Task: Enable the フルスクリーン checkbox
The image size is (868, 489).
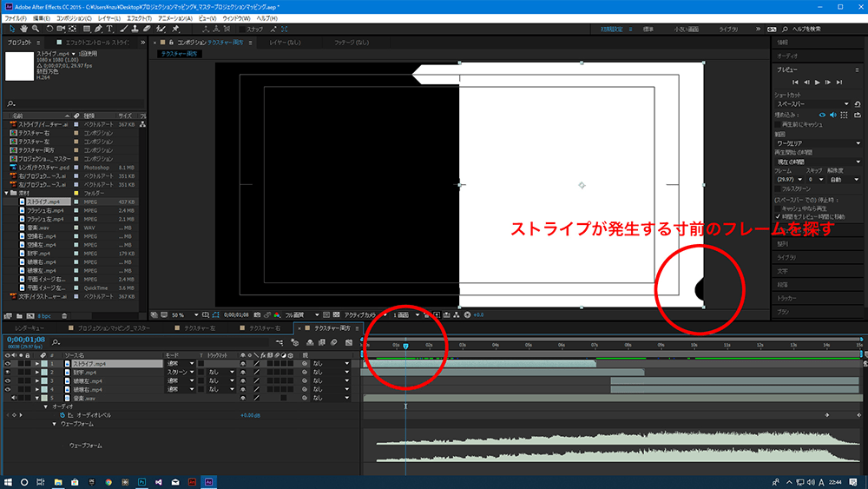Action: 778,188
